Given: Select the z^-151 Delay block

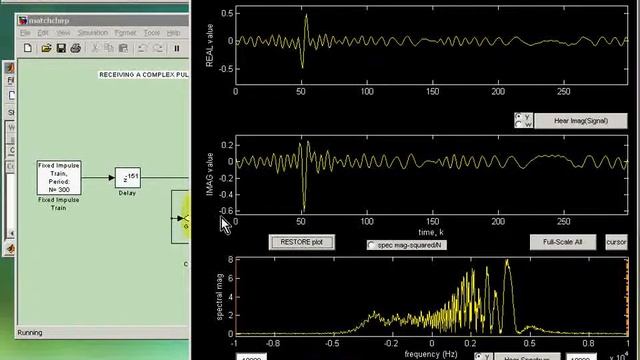Looking at the screenshot, I should pyautogui.click(x=128, y=178).
